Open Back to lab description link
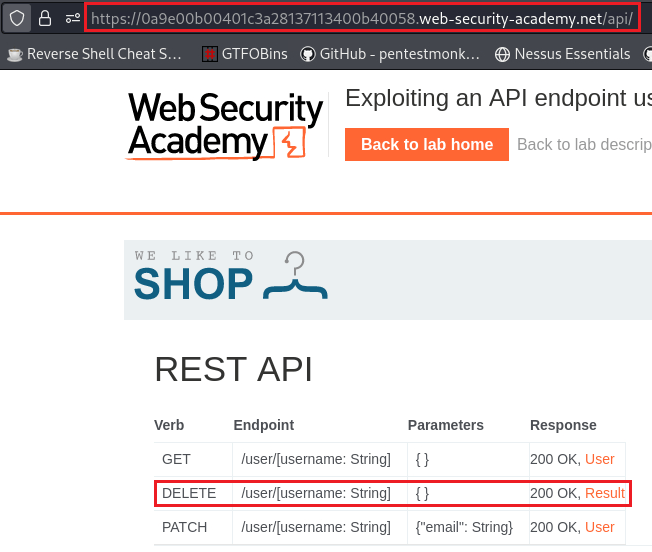Image resolution: width=652 pixels, height=552 pixels. point(584,144)
